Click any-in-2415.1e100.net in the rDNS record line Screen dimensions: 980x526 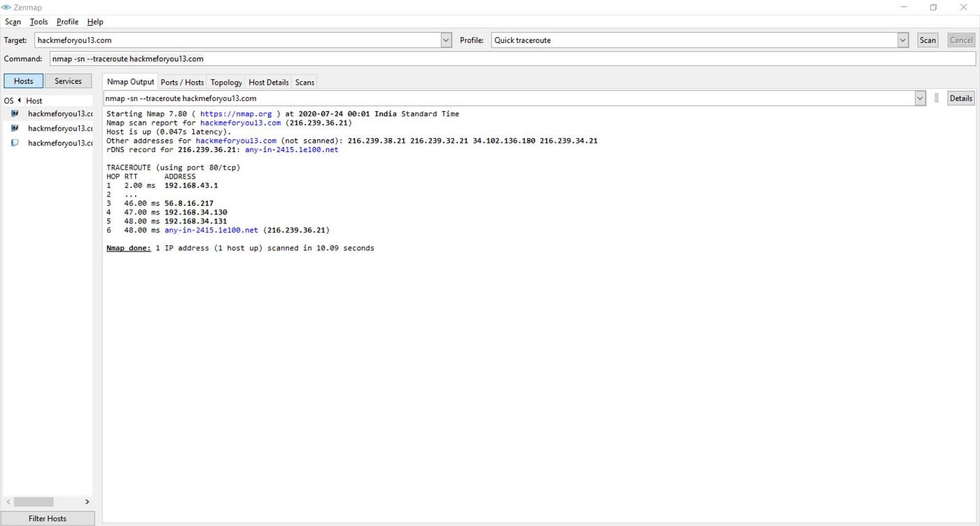(291, 149)
